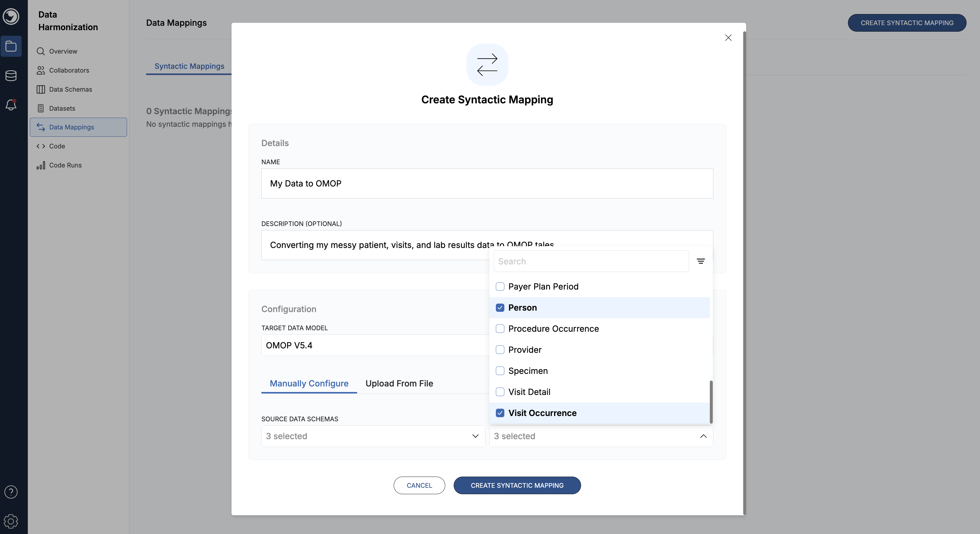Click Create Syntactic Mapping in dialog footer
This screenshot has height=534, width=980.
[x=517, y=485]
